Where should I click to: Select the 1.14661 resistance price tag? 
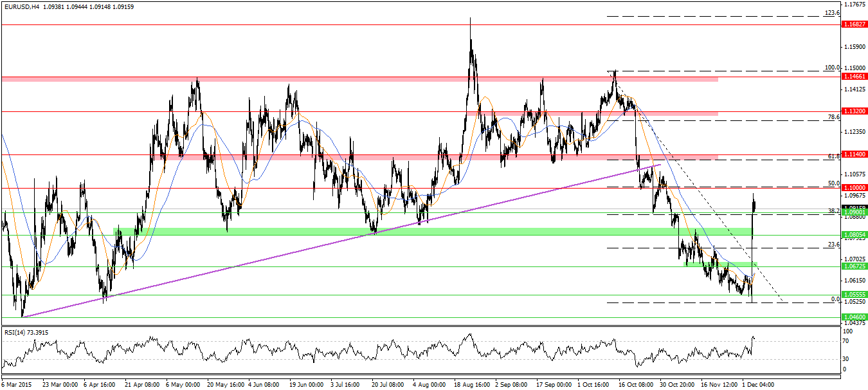coord(854,76)
